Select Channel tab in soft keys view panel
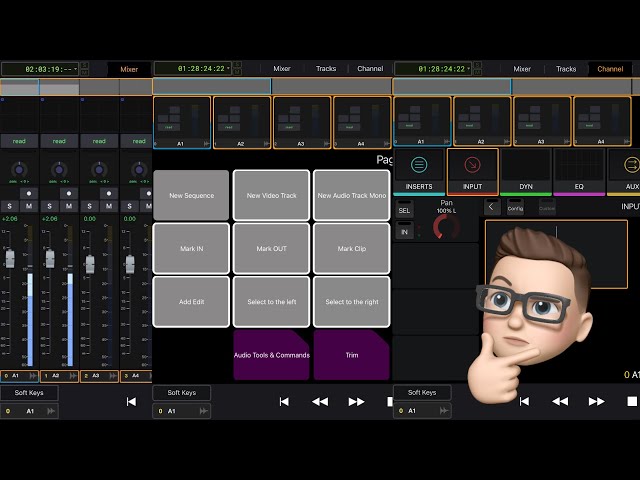This screenshot has height=480, width=640. click(x=370, y=69)
